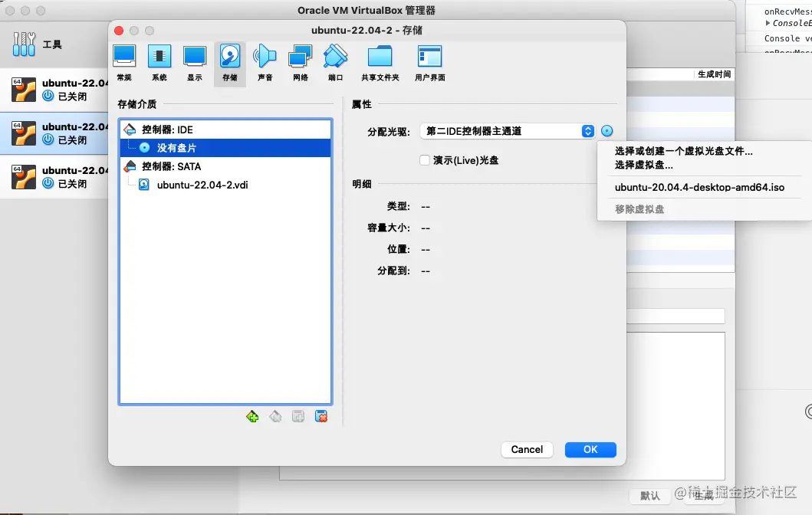Click the Cancel button
812x515 pixels.
(527, 449)
